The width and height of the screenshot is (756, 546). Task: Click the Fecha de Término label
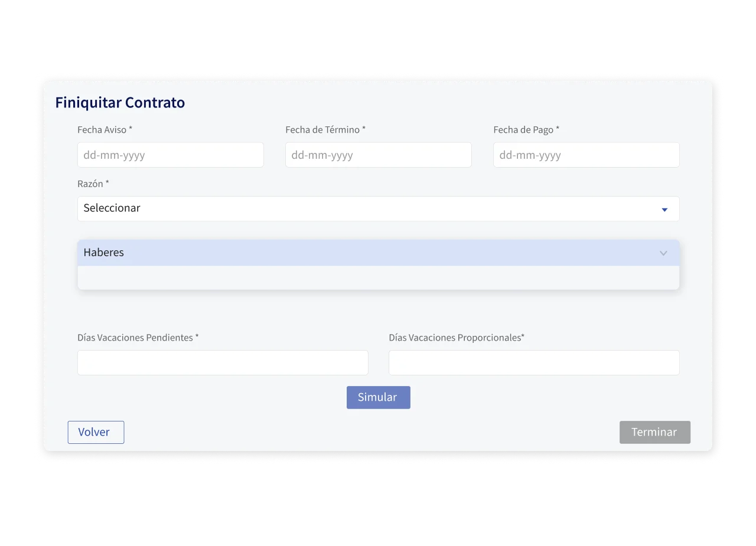[325, 130]
